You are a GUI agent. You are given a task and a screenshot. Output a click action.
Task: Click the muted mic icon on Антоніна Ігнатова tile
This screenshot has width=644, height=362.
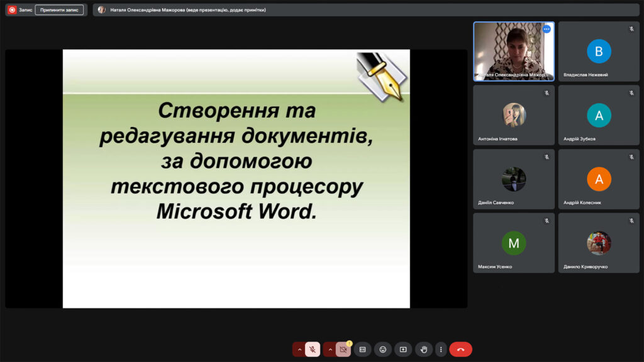[547, 93]
